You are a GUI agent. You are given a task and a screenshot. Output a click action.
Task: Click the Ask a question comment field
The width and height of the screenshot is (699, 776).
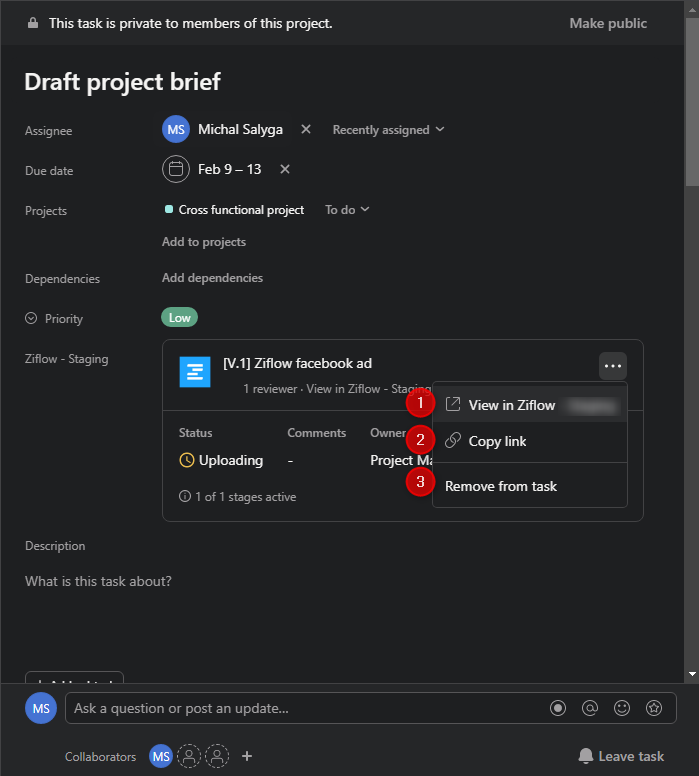[x=300, y=708]
